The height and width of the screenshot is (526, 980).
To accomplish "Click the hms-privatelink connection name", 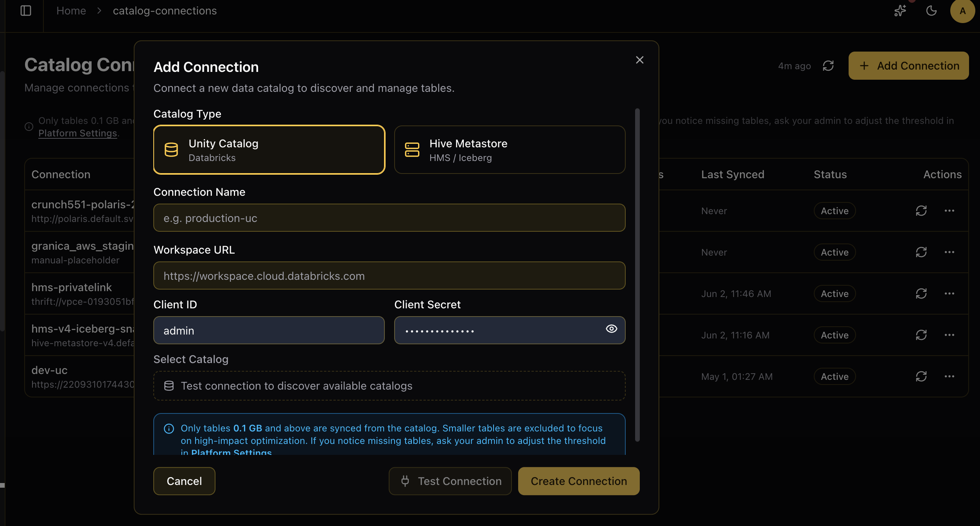I will tap(72, 287).
